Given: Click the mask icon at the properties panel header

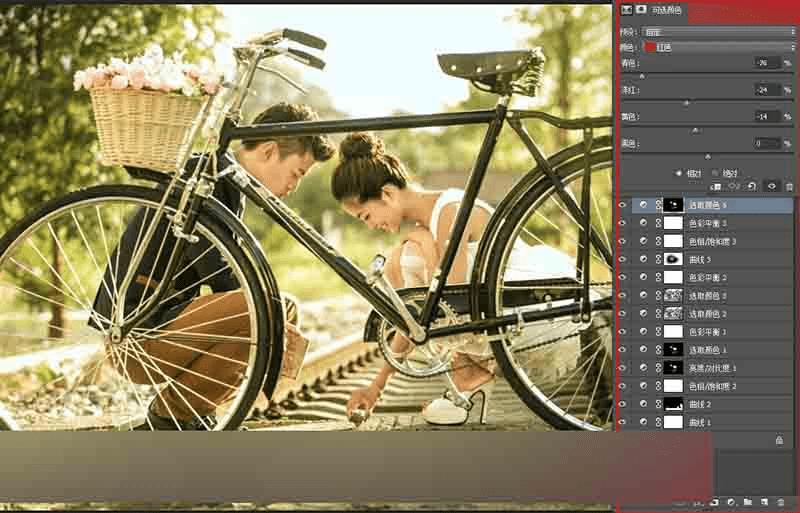Looking at the screenshot, I should (641, 10).
